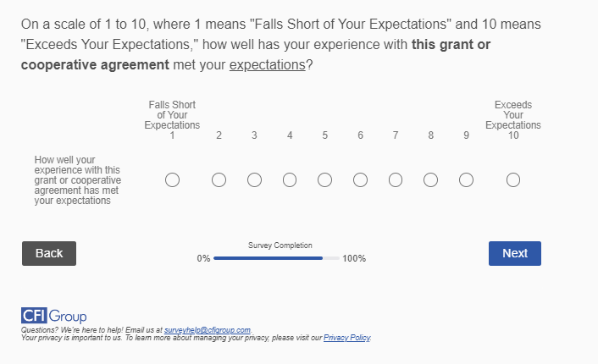Choose rating 2 radio button
The image size is (598, 364).
pos(219,179)
